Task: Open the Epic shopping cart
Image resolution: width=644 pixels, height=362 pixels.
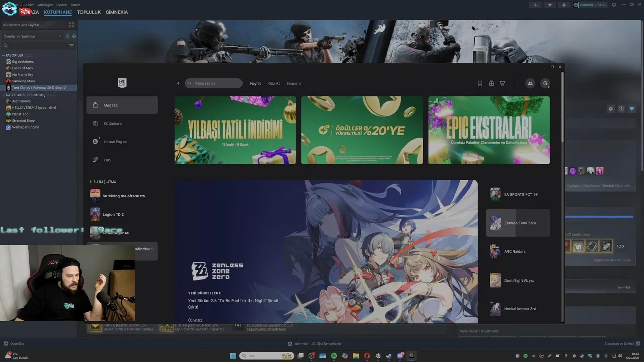Action: 502,83
